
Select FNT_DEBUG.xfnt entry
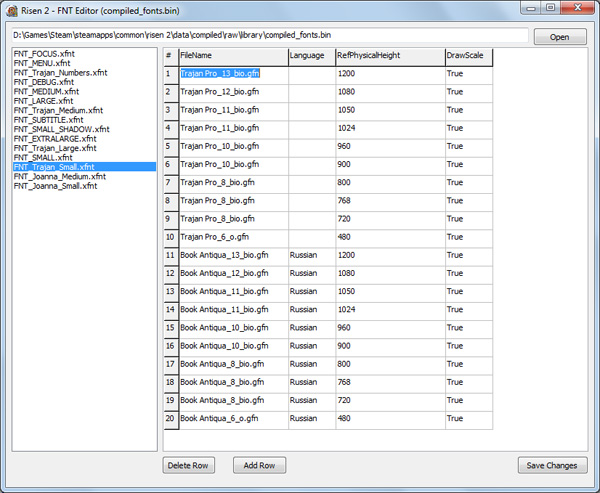pos(84,82)
